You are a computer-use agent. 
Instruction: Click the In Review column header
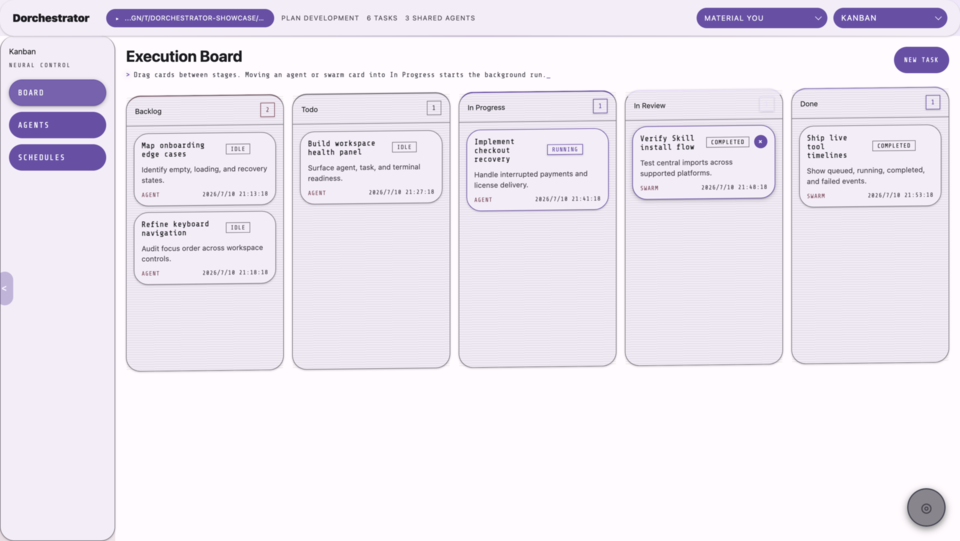(x=703, y=105)
